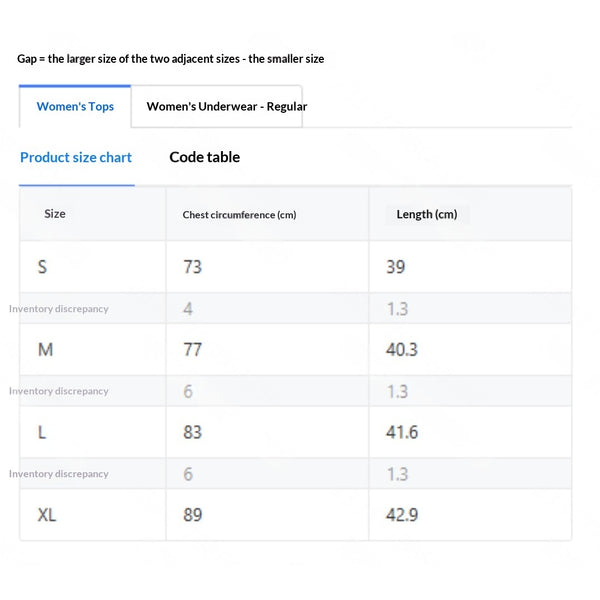Select the L size row label
Screen dimensions: 600x600
click(x=42, y=432)
